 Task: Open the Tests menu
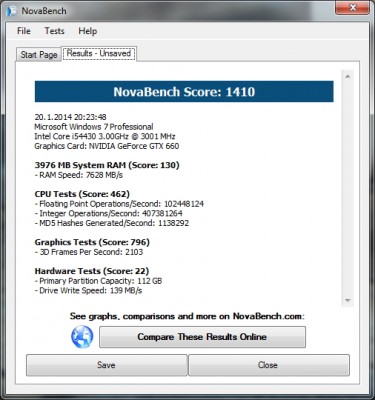tap(54, 31)
